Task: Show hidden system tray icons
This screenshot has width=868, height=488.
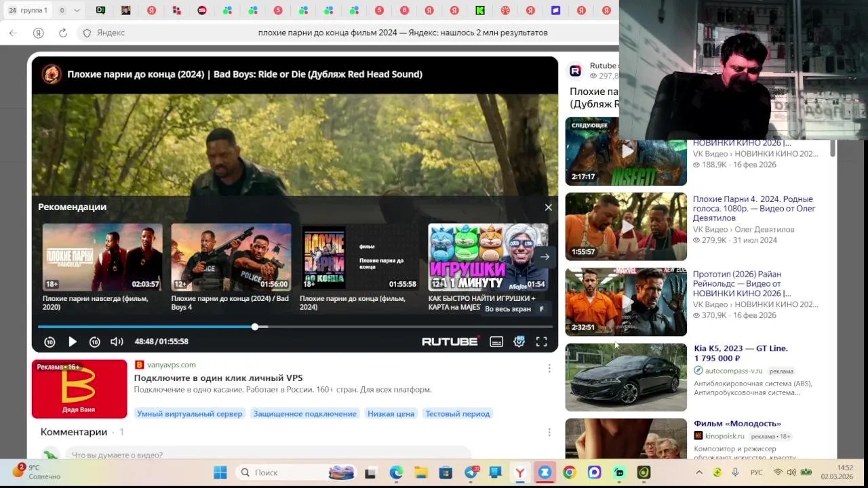Action: [699, 472]
